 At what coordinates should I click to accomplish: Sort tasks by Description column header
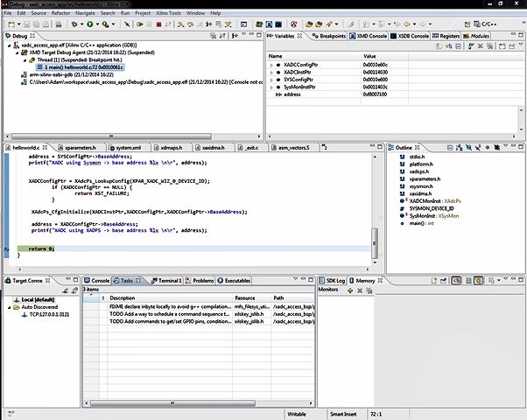(171, 298)
